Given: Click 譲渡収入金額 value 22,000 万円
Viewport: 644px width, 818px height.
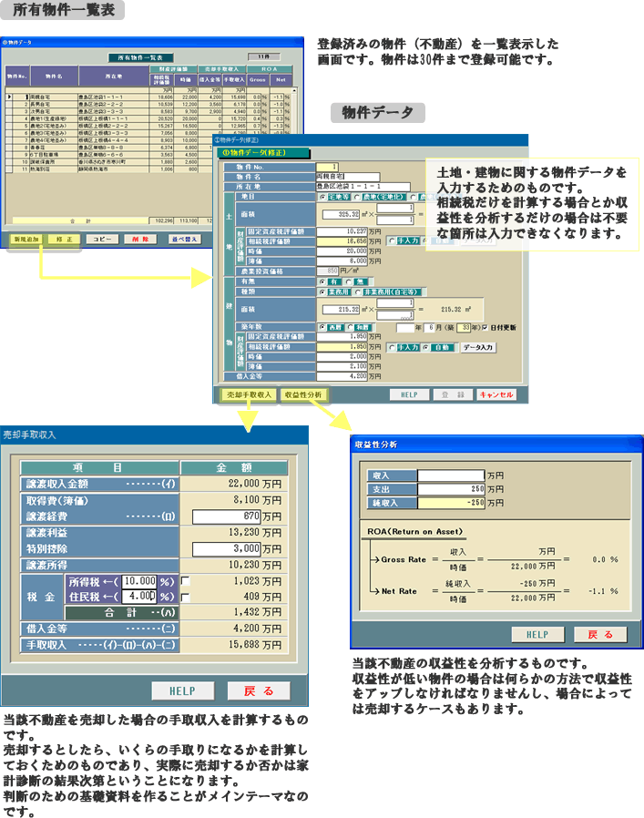Looking at the screenshot, I should tap(255, 484).
